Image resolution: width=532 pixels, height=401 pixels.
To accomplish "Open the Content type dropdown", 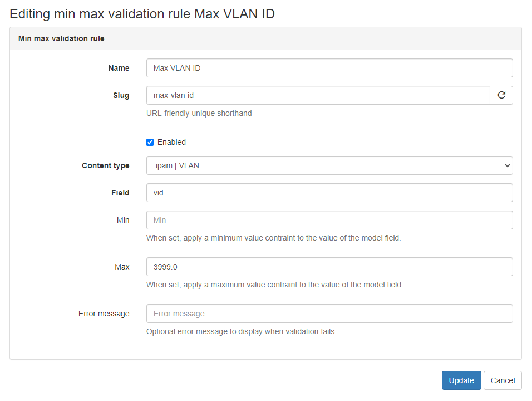I will pyautogui.click(x=329, y=165).
